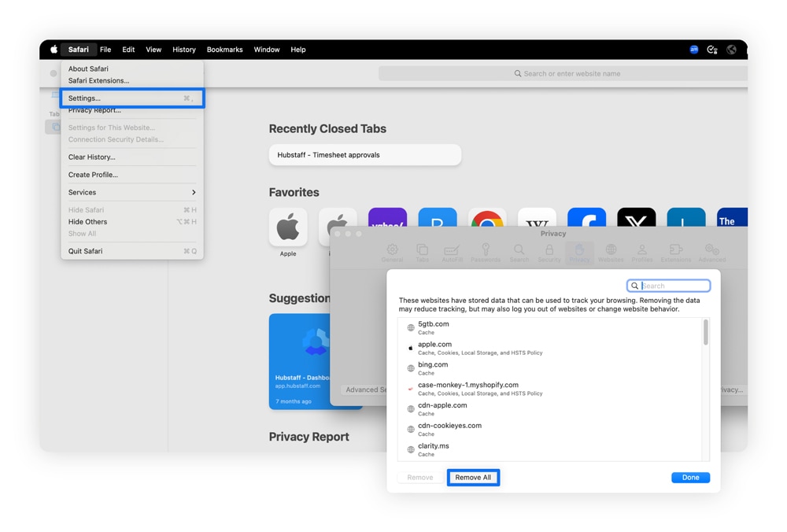Click the Remove All button

pyautogui.click(x=473, y=477)
